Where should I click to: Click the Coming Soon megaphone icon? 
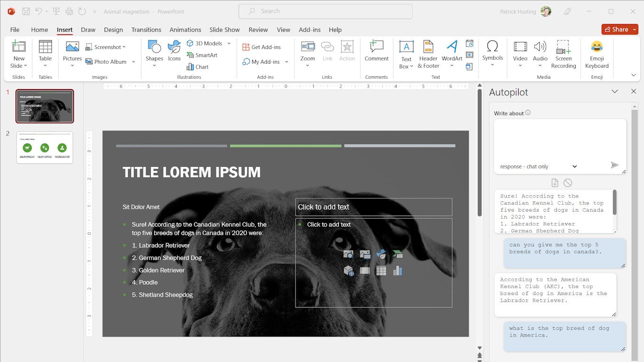point(568,12)
